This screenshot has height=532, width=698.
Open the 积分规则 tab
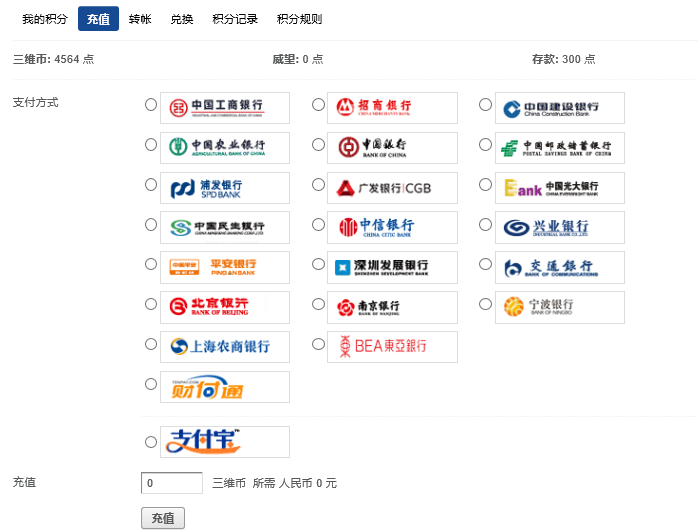[300, 19]
